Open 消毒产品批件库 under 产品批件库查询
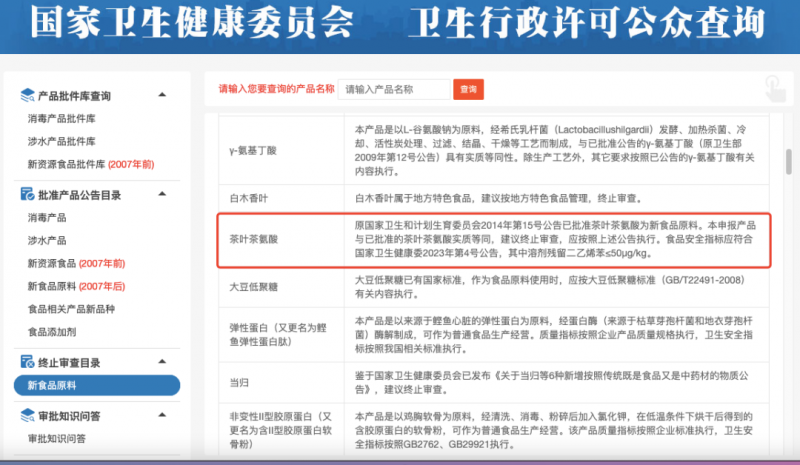Screen dimensions: 800x465 [x=61, y=118]
